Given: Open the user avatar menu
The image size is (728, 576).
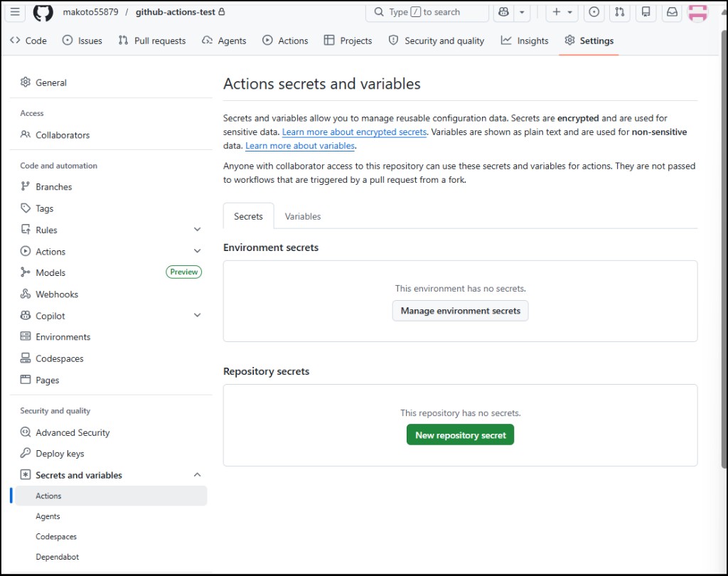Looking at the screenshot, I should tap(697, 12).
